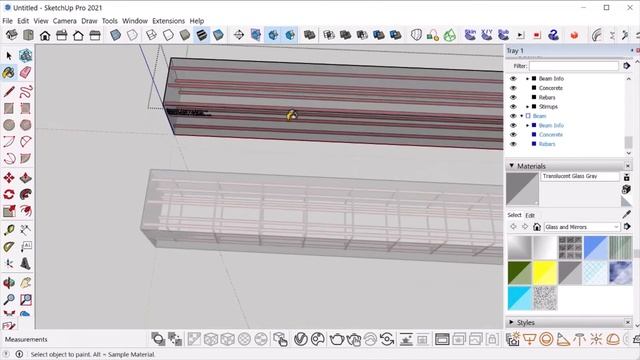Pick the Sample Paint eyedropper
Viewport: 640px width, 360px height.
pos(627,214)
